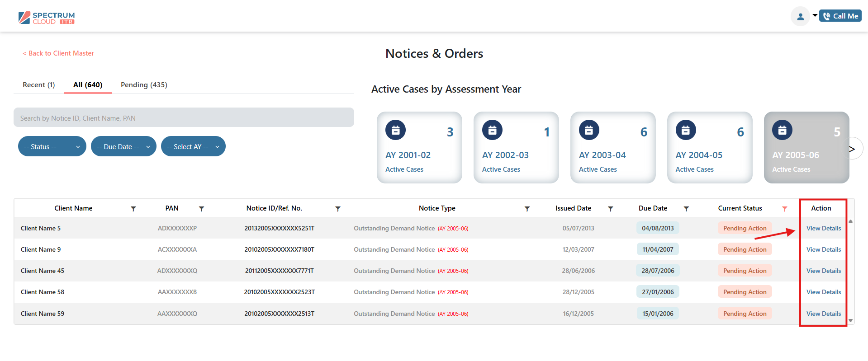Screen dimensions: 868x361
Task: Click the red Current Status filter icon
Action: coord(784,209)
